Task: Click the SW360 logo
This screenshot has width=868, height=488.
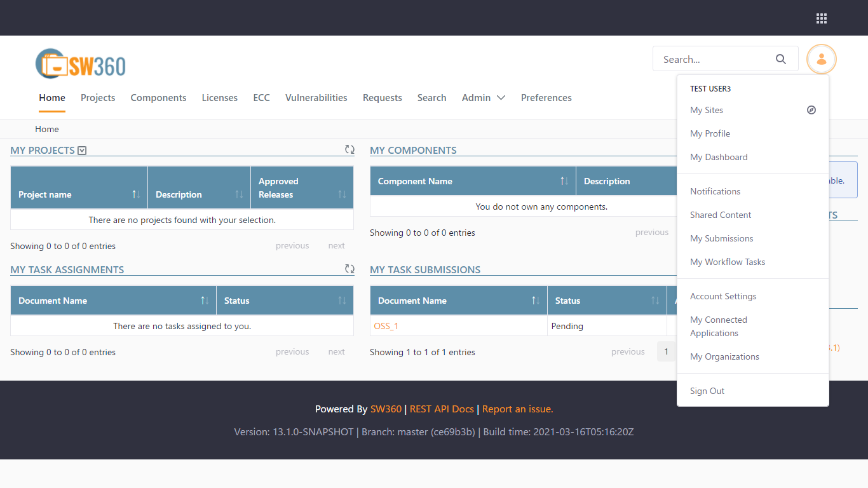Action: coord(81,64)
